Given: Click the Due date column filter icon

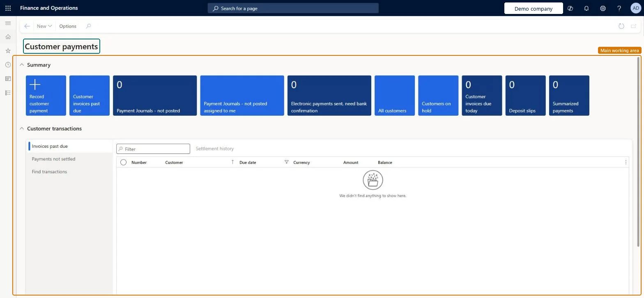Looking at the screenshot, I should (287, 162).
